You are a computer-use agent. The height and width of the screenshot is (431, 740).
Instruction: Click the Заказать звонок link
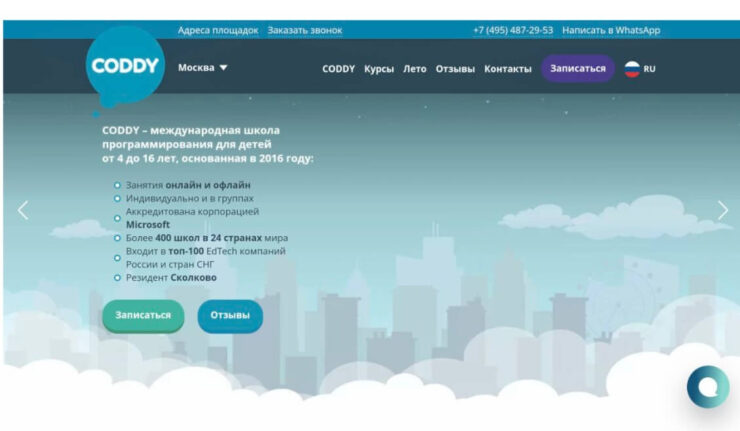pyautogui.click(x=305, y=30)
